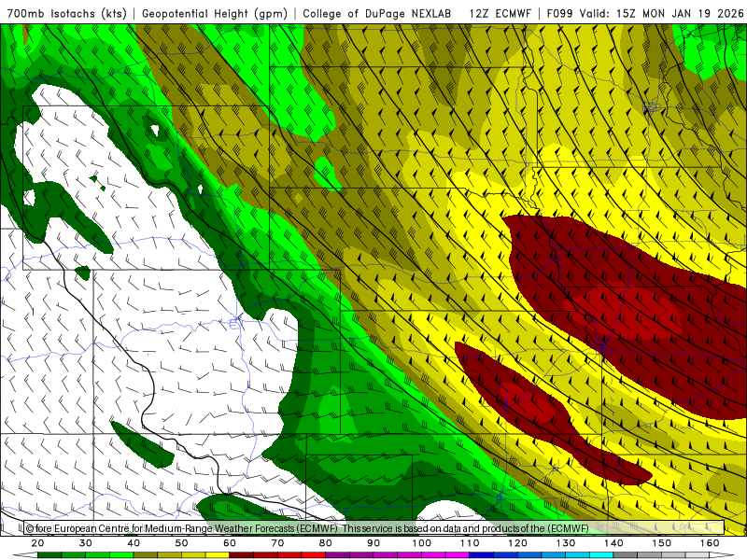This screenshot has width=747, height=560.
Task: Click the '140' colorbar label
Action: pos(613,543)
